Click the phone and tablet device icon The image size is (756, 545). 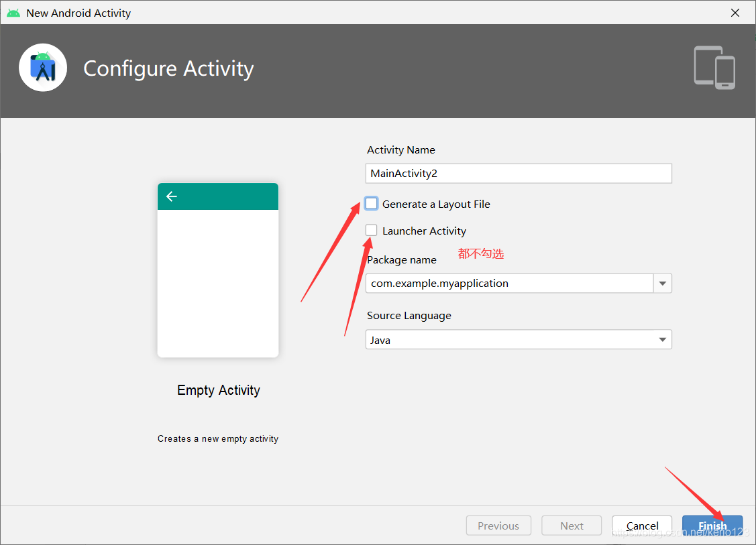[714, 68]
